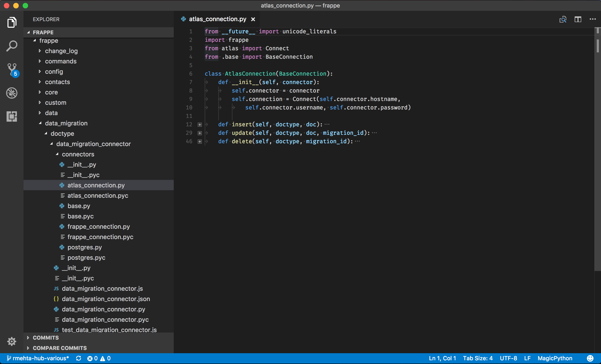The image size is (601, 364).
Task: Expand the COMMITS section
Action: (x=46, y=338)
